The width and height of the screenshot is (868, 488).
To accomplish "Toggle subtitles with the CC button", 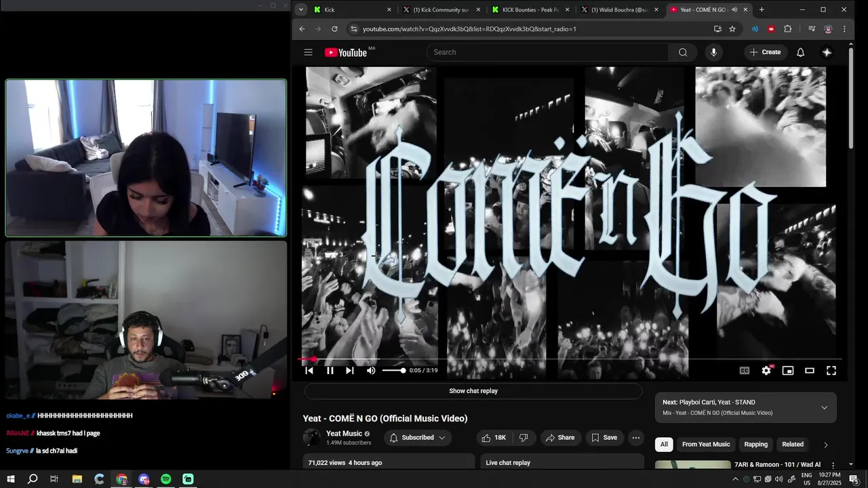I will pyautogui.click(x=745, y=370).
